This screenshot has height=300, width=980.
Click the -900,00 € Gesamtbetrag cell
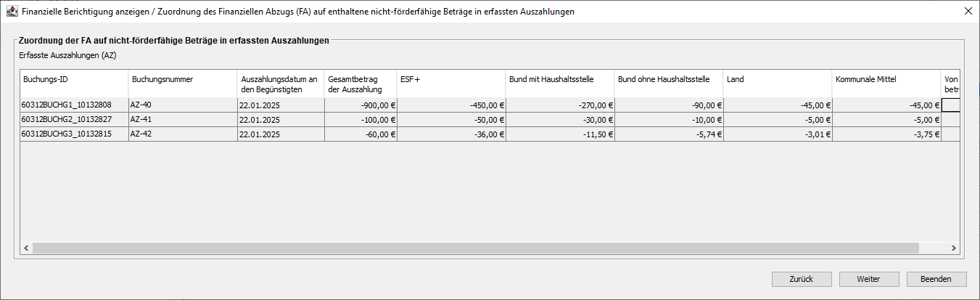coord(361,105)
